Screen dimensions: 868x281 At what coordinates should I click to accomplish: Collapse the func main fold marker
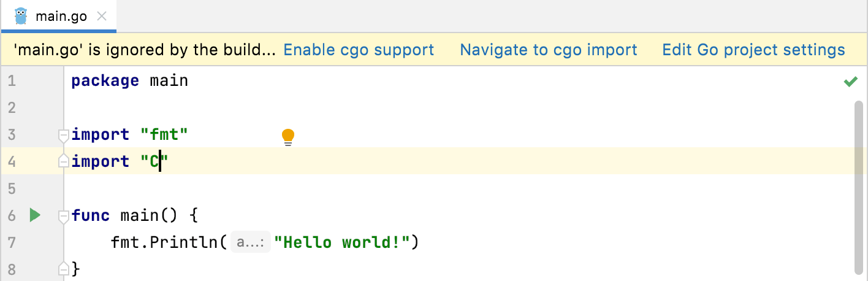tap(63, 215)
